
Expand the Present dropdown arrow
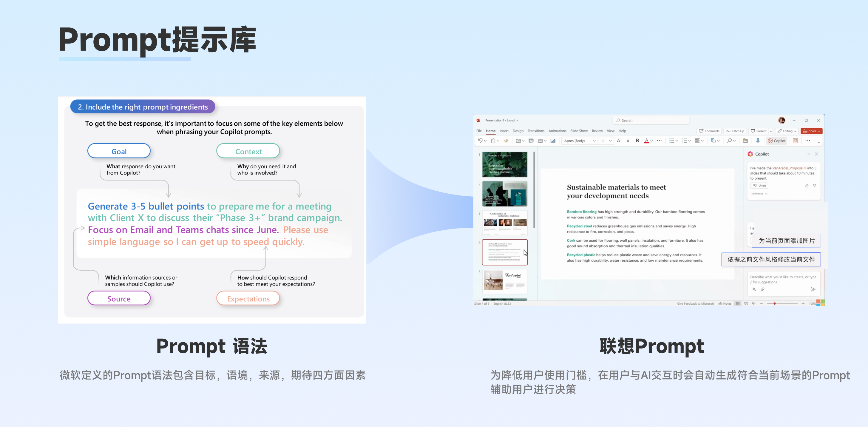click(x=771, y=131)
